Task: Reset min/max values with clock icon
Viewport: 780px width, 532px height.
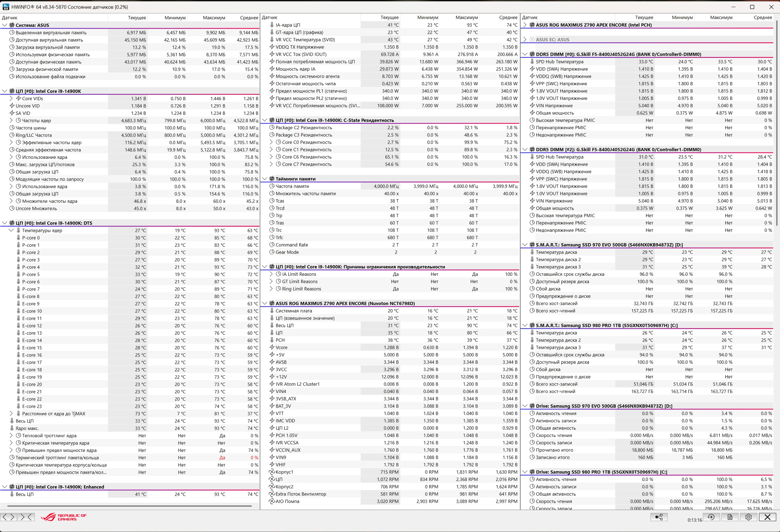Action: 711,517
